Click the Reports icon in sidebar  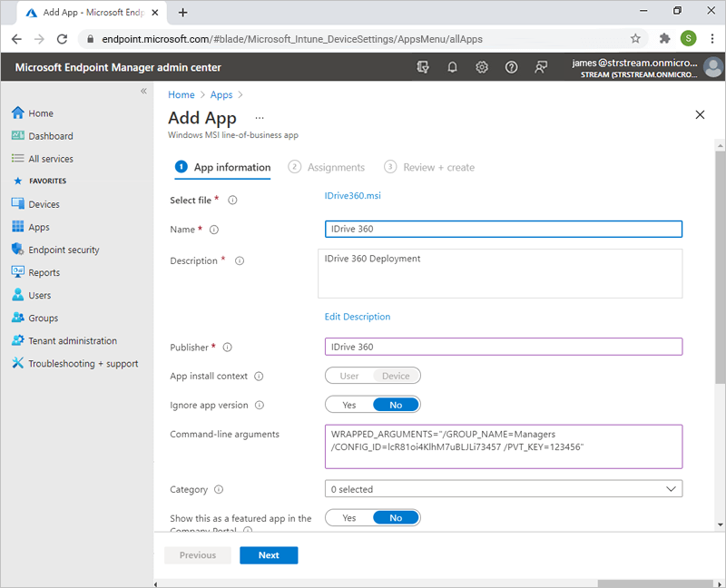17,272
